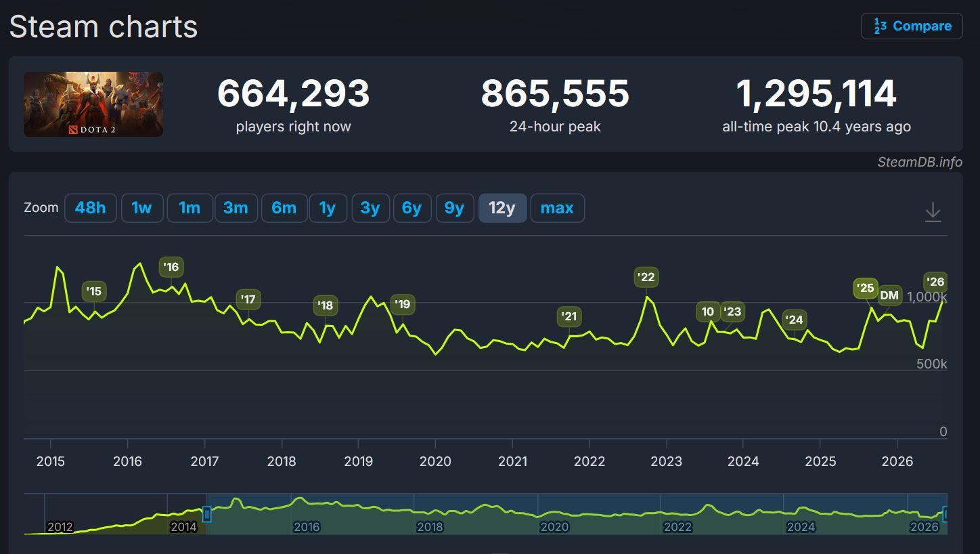This screenshot has width=980, height=554.
Task: Click the 2024 label in the navigator
Action: pos(801,527)
